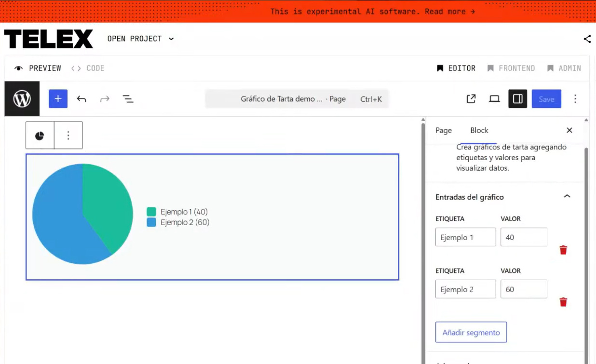Select the pie chart block type icon
Image resolution: width=596 pixels, height=364 pixels.
pyautogui.click(x=40, y=135)
